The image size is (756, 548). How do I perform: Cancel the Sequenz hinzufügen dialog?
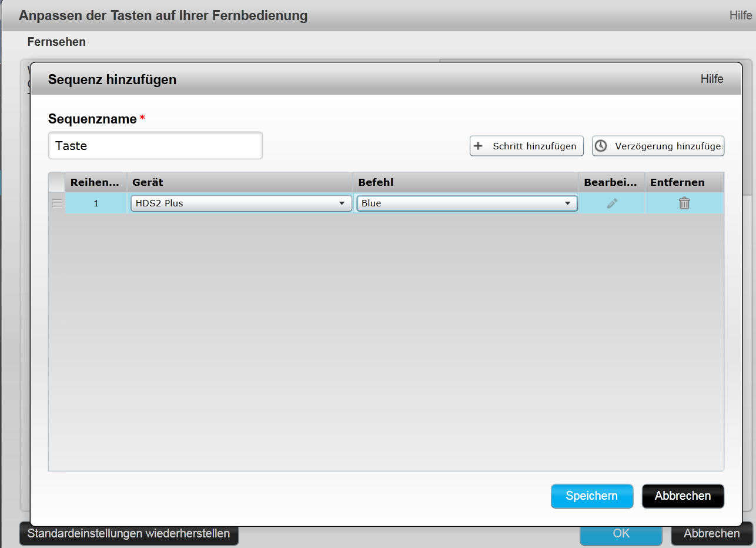click(683, 496)
